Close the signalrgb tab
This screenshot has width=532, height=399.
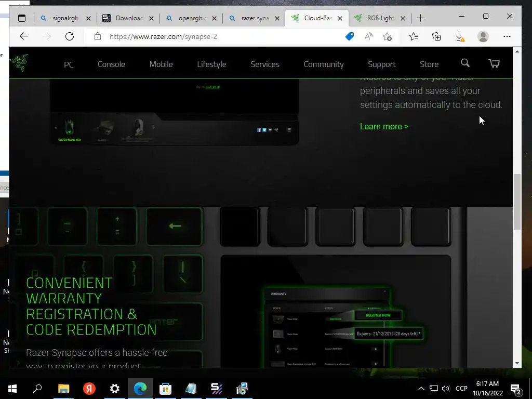click(88, 18)
